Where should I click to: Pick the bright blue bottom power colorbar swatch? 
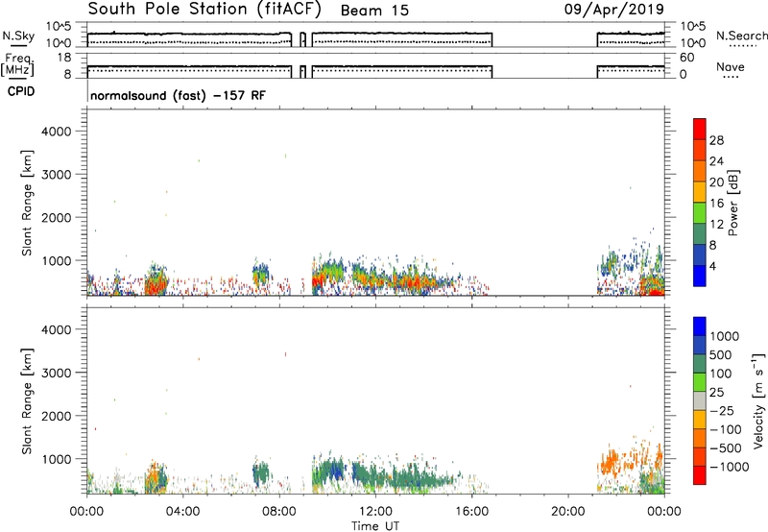click(x=700, y=276)
